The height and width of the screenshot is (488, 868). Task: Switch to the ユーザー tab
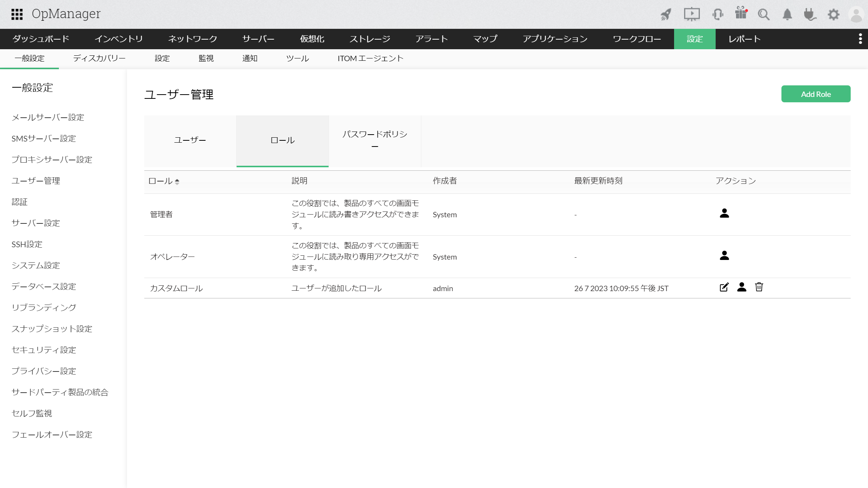tap(190, 140)
